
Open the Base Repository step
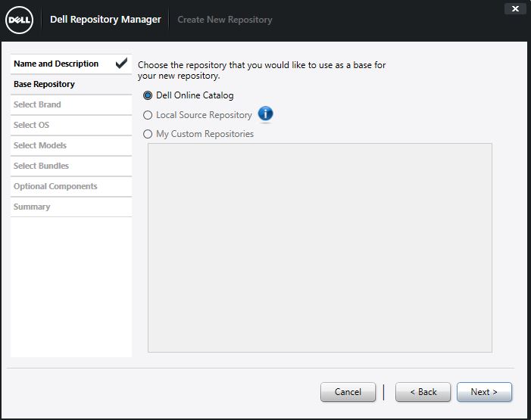pos(71,84)
